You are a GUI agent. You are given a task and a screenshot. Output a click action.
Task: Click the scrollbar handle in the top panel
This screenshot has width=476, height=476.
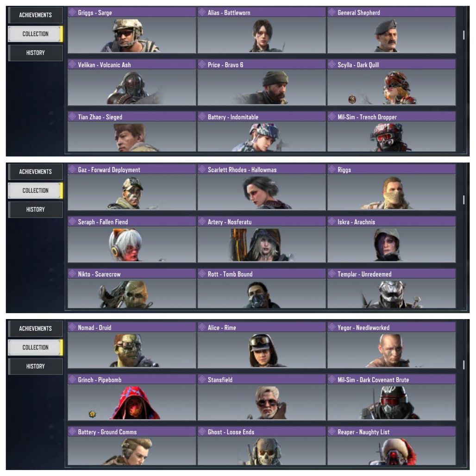pyautogui.click(x=463, y=35)
